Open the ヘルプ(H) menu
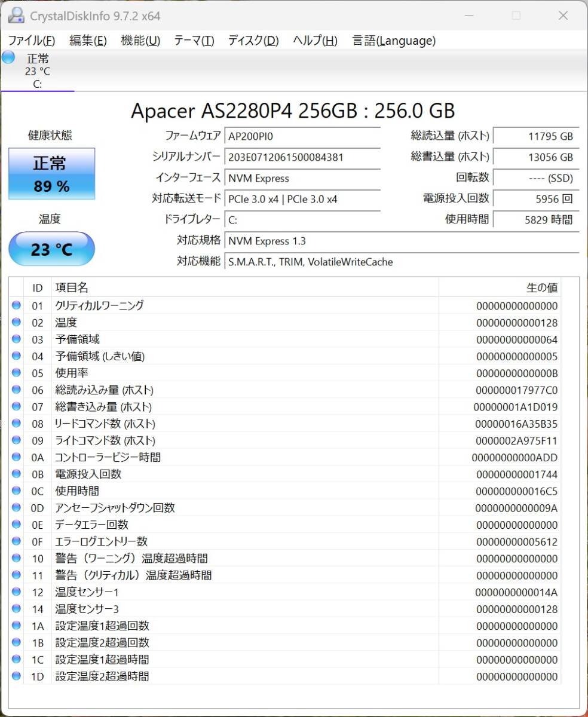The width and height of the screenshot is (588, 717). click(315, 41)
